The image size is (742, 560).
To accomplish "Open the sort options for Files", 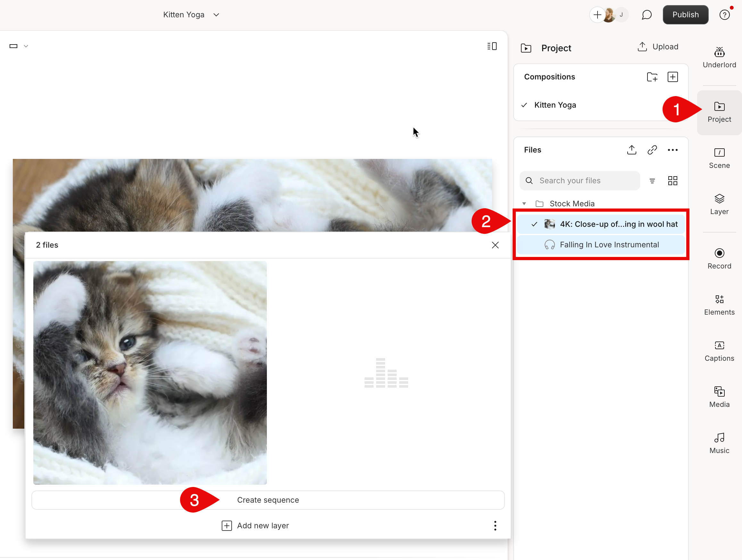I will 652,180.
